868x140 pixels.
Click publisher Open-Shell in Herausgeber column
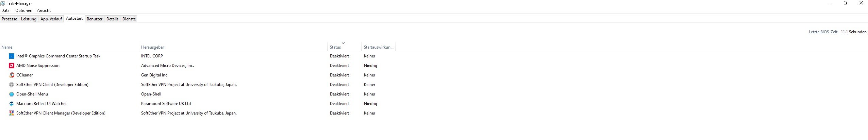tap(151, 94)
